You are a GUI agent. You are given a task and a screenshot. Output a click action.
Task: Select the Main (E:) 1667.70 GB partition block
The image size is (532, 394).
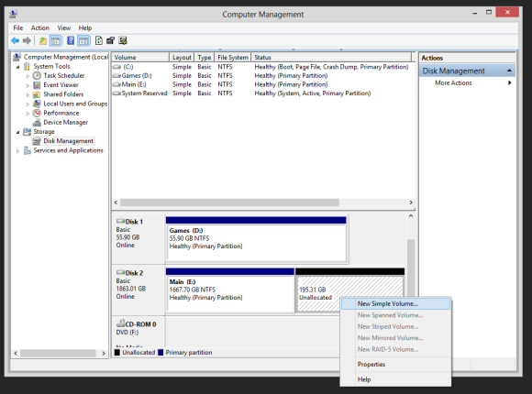(229, 290)
